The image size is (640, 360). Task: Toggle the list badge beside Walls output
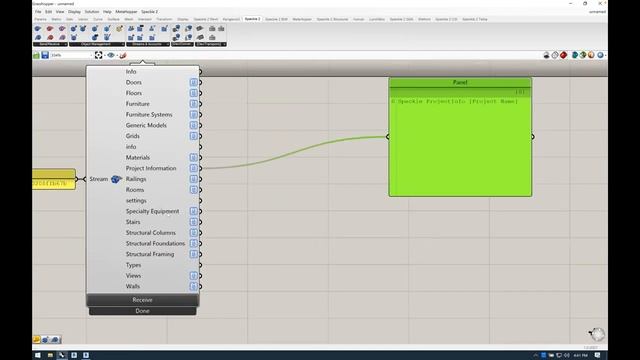[193, 287]
